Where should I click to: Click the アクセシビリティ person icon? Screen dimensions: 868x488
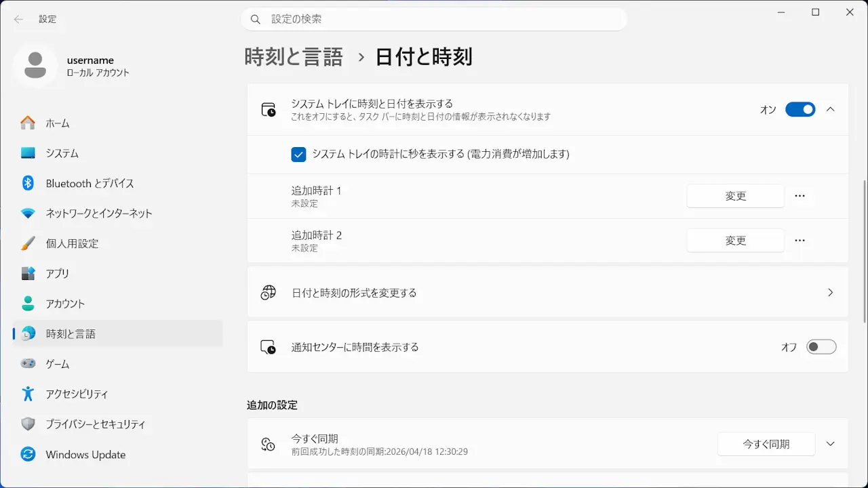(28, 394)
